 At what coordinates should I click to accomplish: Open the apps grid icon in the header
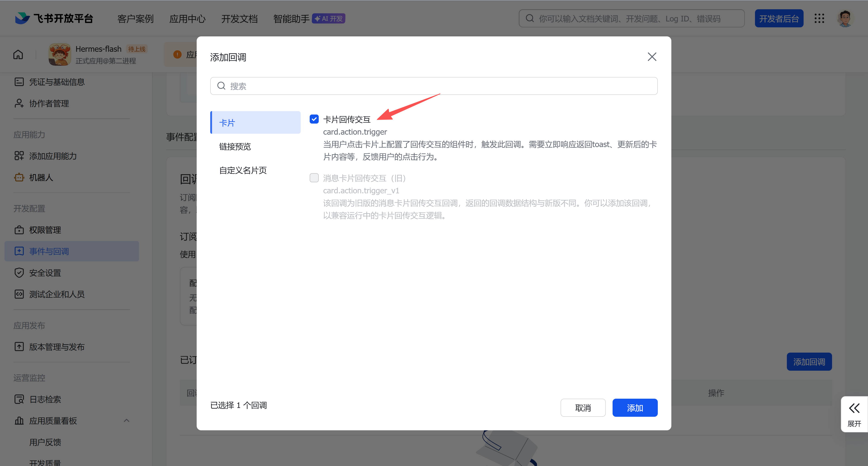[819, 18]
